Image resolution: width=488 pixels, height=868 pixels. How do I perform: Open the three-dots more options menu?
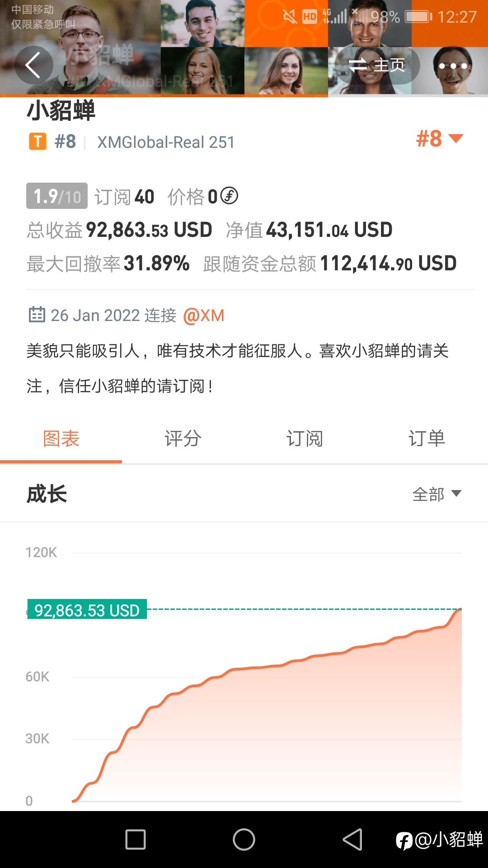(x=453, y=66)
